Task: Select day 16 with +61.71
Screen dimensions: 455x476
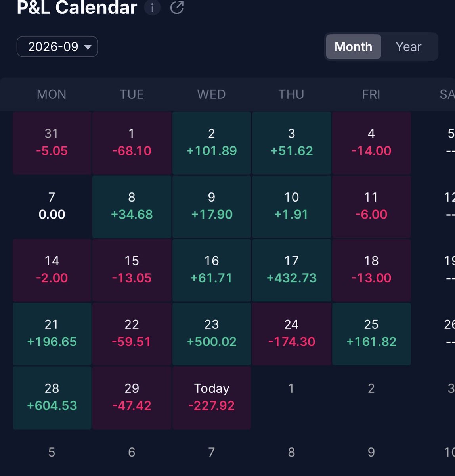Action: pyautogui.click(x=212, y=270)
